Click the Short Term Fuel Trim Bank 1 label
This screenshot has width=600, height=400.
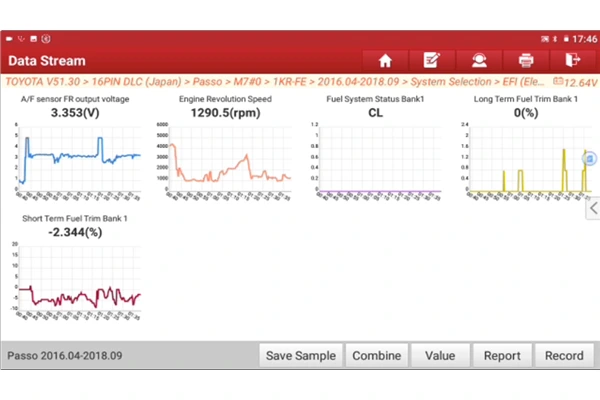pos(75,218)
